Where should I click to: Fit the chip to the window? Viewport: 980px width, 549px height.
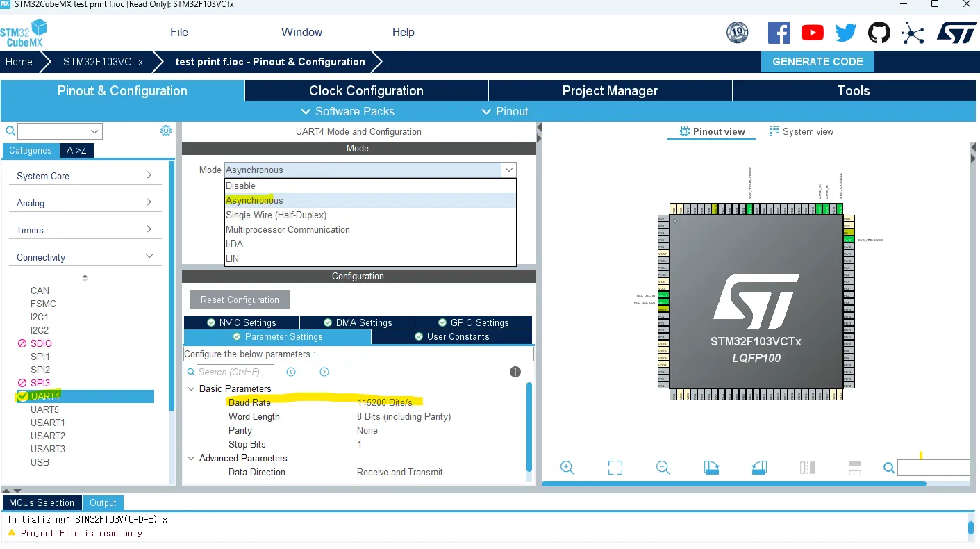tap(615, 468)
